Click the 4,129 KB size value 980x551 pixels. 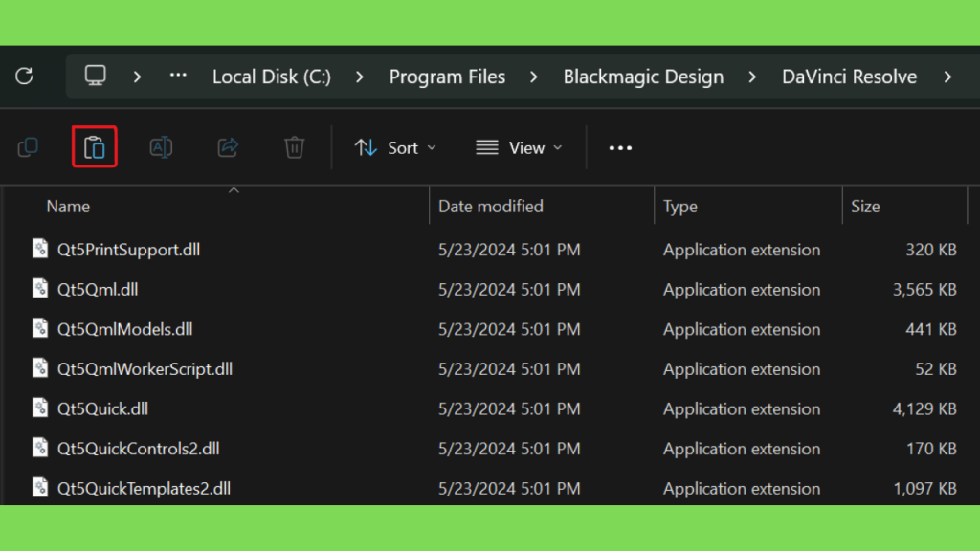click(x=924, y=409)
